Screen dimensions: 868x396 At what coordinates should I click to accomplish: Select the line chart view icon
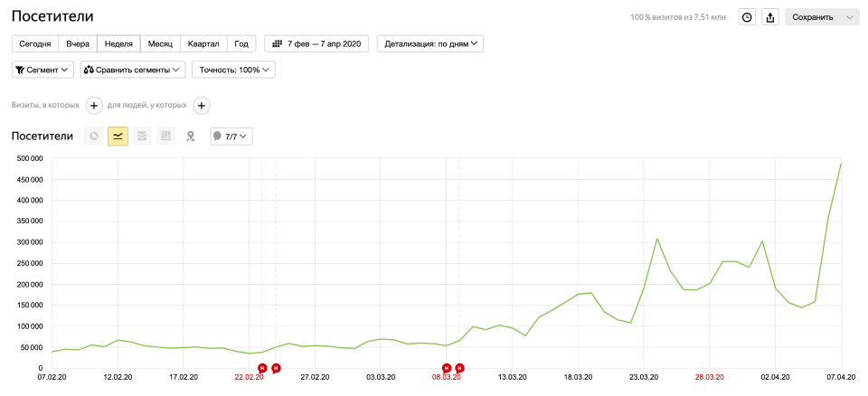(118, 137)
